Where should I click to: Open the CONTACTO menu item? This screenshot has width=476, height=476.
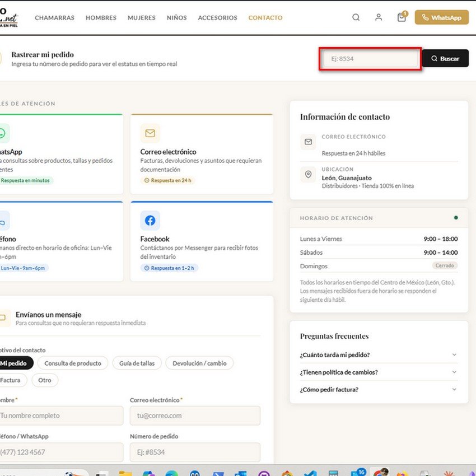[x=265, y=17]
